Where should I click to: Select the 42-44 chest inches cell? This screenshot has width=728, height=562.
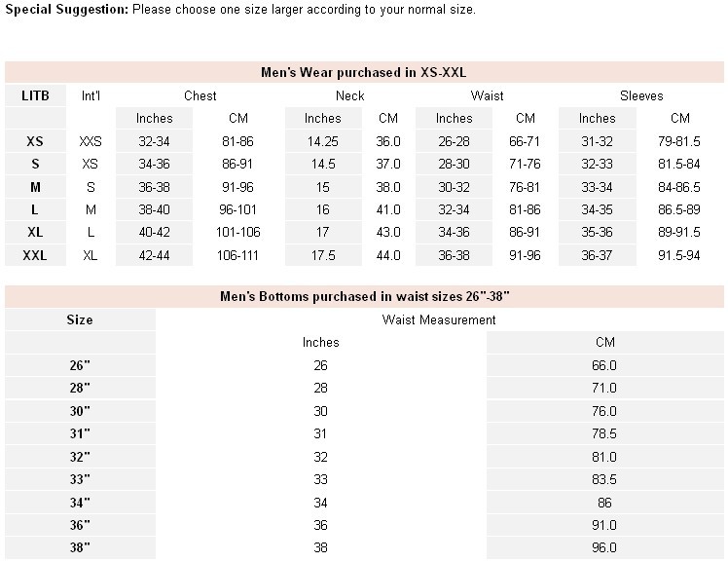154,255
